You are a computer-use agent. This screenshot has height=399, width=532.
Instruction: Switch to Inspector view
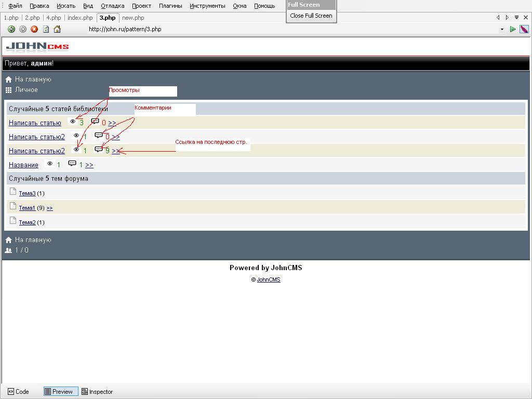click(97, 392)
